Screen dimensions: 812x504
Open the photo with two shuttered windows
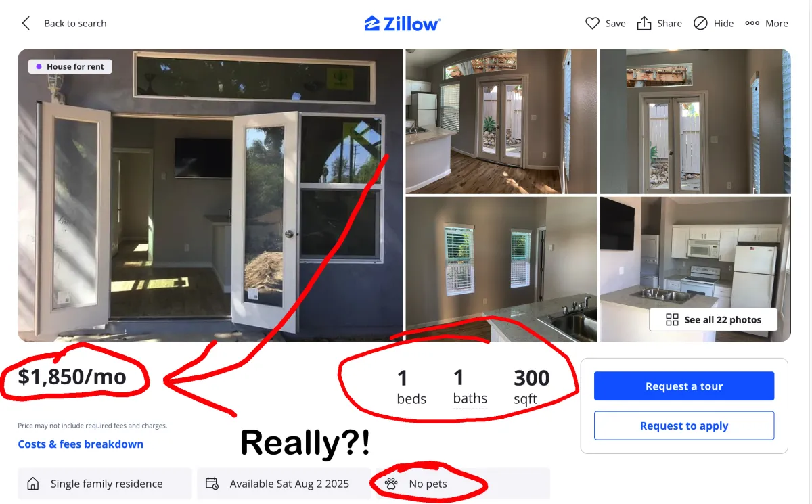[x=501, y=269]
